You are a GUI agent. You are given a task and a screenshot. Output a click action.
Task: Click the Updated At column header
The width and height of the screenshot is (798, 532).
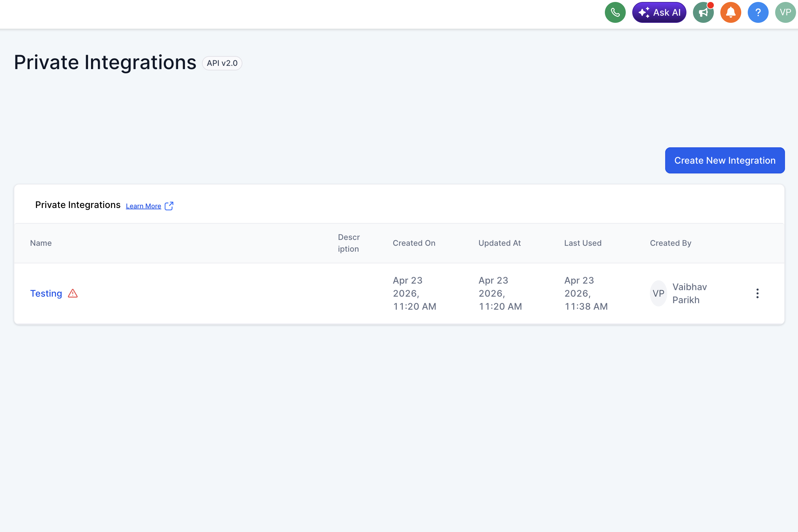tap(499, 243)
